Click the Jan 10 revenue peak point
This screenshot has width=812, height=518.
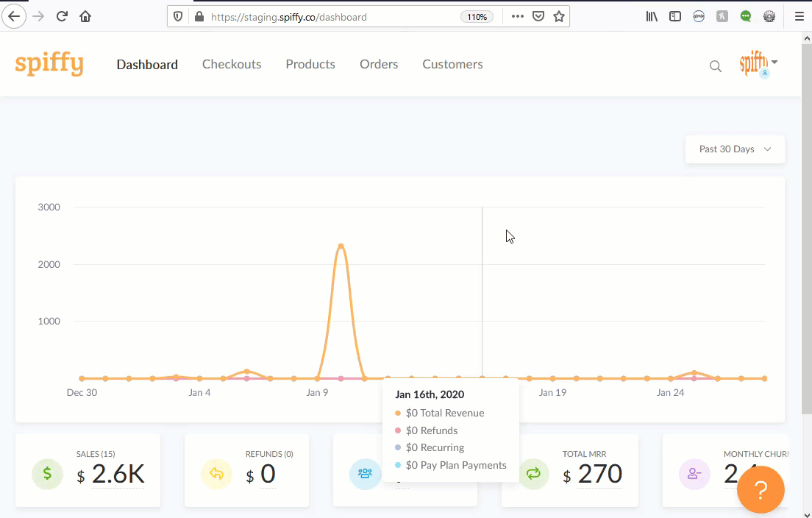pyautogui.click(x=341, y=246)
